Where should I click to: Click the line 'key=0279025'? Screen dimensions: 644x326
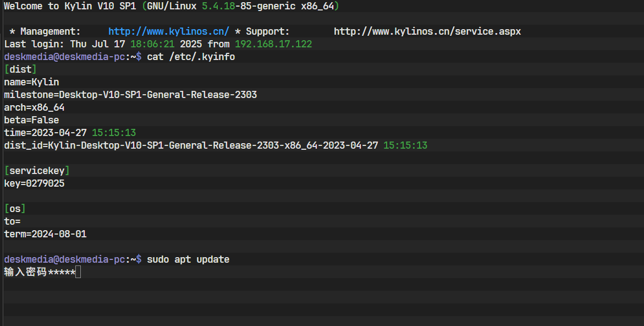(34, 183)
